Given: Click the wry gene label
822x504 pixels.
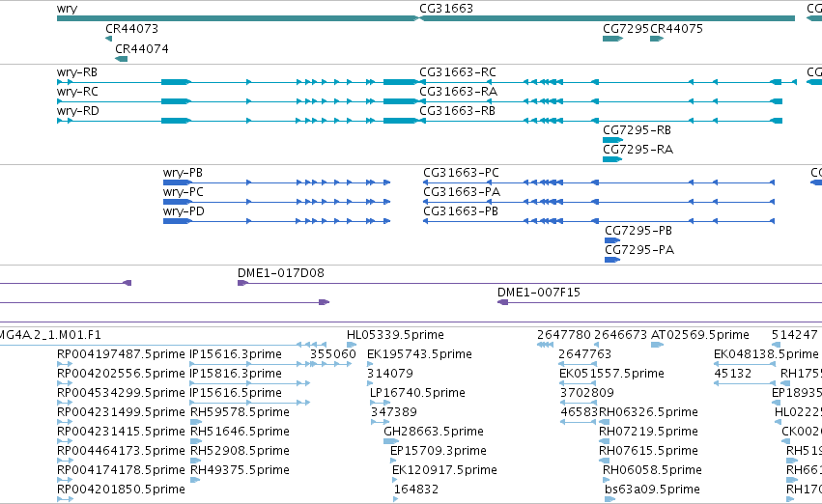Looking at the screenshot, I should (67, 9).
